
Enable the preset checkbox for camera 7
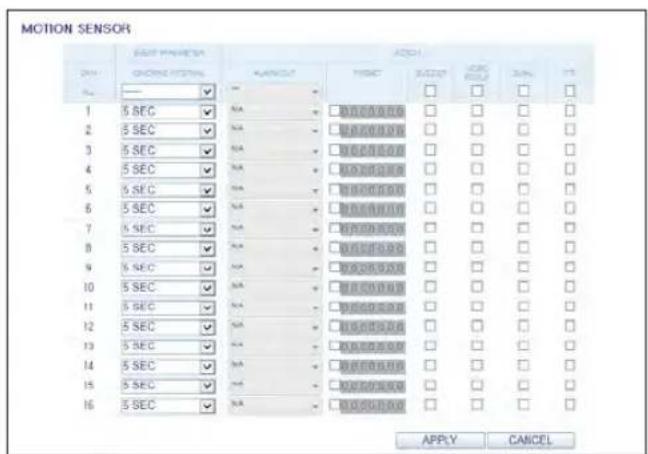[x=334, y=228]
